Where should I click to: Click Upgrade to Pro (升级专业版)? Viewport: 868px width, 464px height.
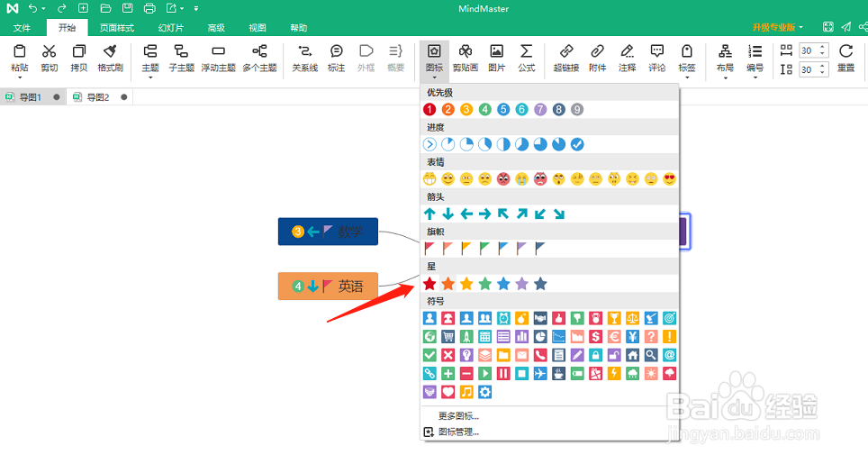pyautogui.click(x=773, y=27)
